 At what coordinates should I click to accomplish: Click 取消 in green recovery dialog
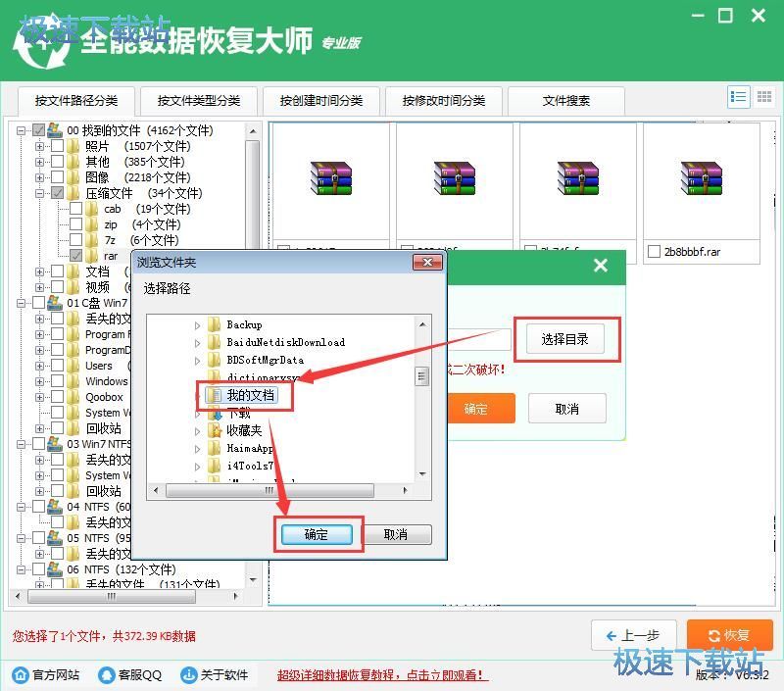tap(567, 409)
